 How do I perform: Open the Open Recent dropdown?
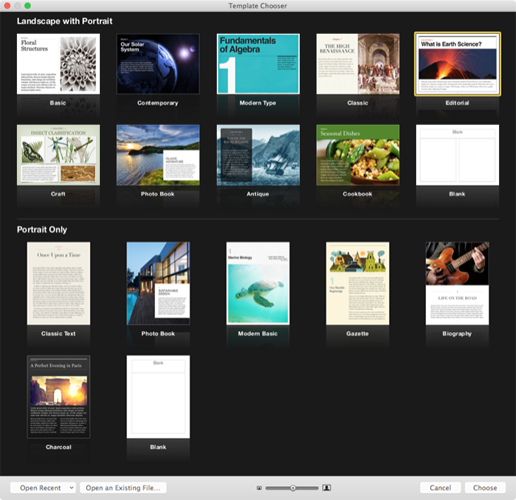click(x=43, y=488)
